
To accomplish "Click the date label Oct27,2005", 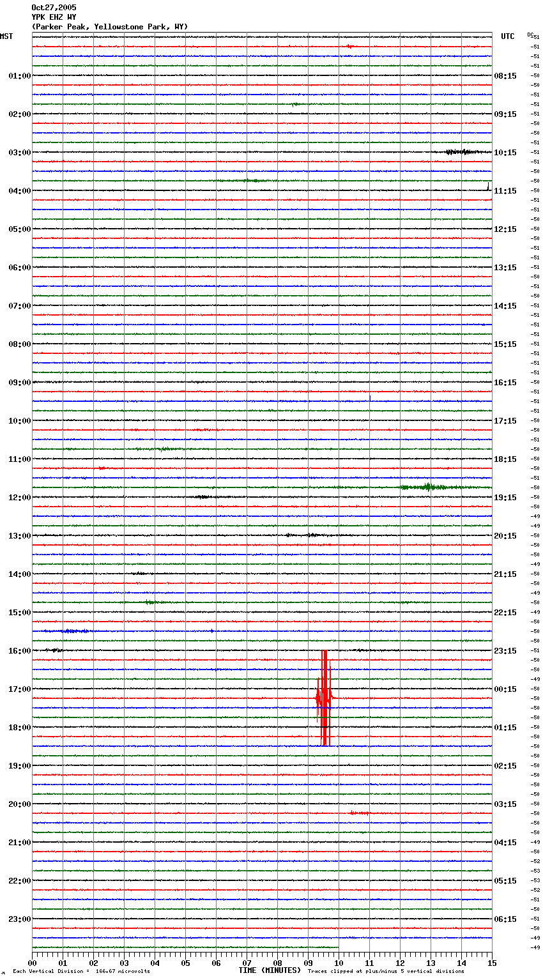I will (x=54, y=8).
